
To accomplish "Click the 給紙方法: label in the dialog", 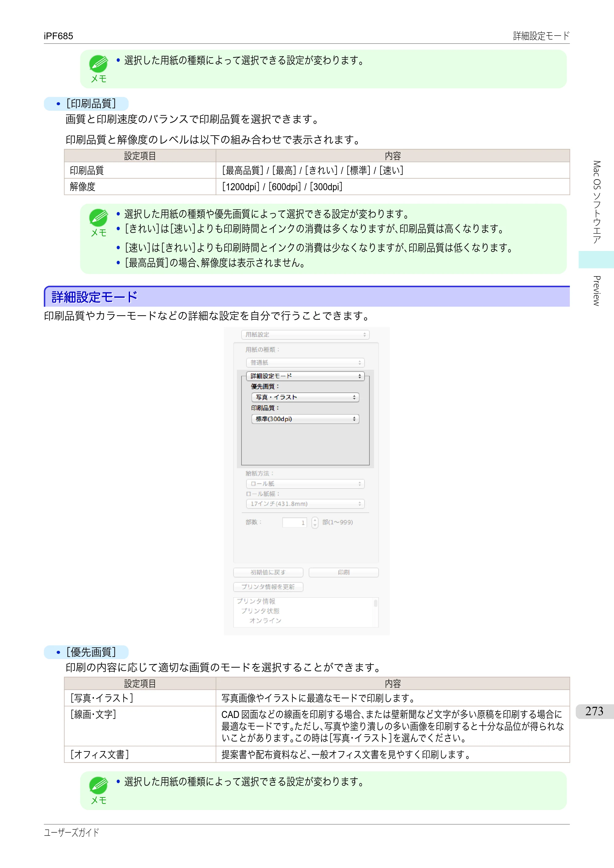I will [260, 473].
